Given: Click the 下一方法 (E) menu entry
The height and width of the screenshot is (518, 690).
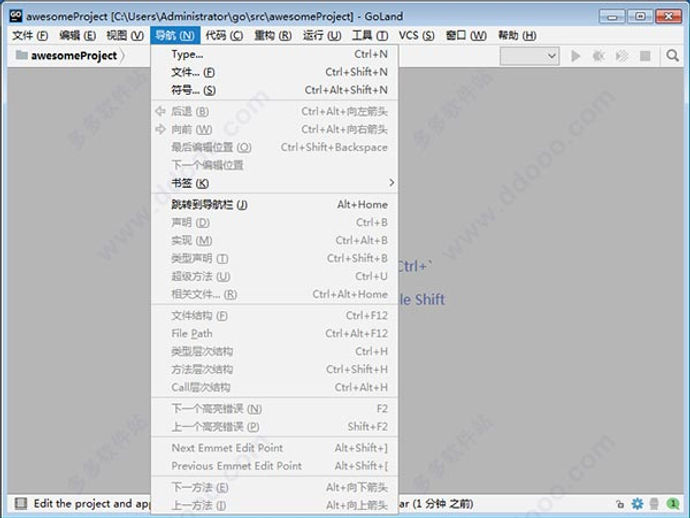Looking at the screenshot, I should (275, 488).
